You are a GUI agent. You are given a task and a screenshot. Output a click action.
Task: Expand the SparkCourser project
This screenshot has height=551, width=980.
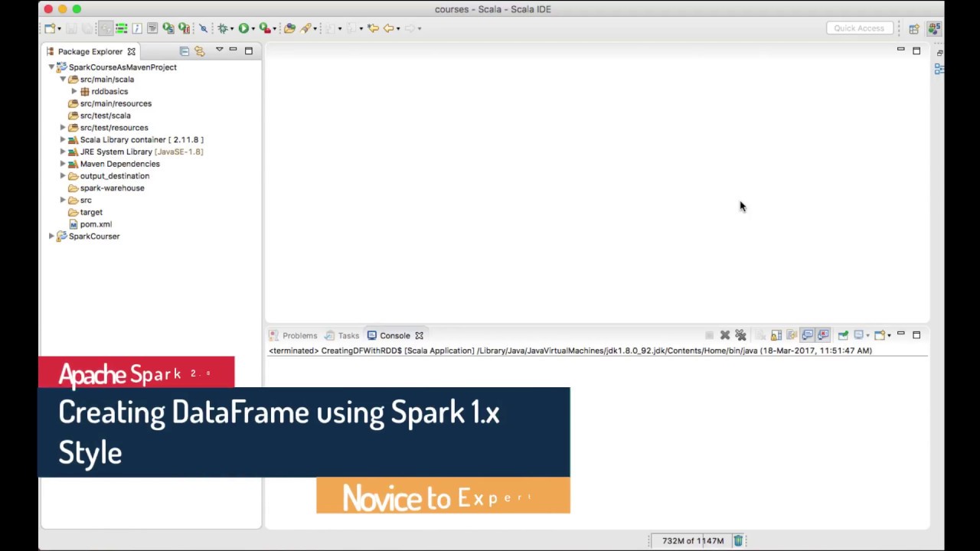click(x=51, y=236)
